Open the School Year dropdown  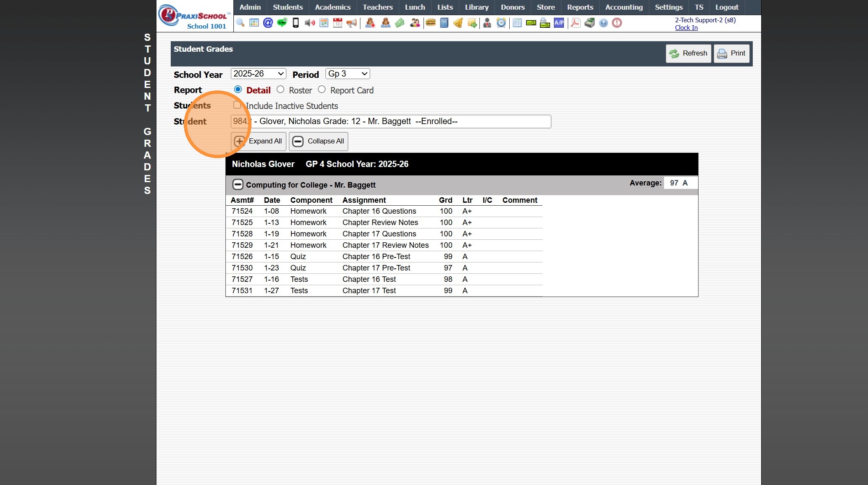click(x=258, y=74)
